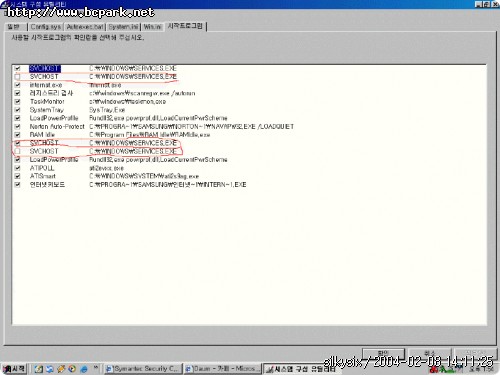Select the 레지스트리 검사 row label
Image resolution: width=500 pixels, height=375 pixels.
pos(51,93)
